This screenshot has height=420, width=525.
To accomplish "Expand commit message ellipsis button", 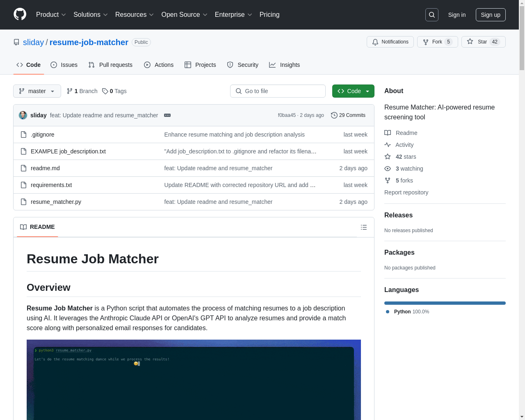I will [167, 115].
